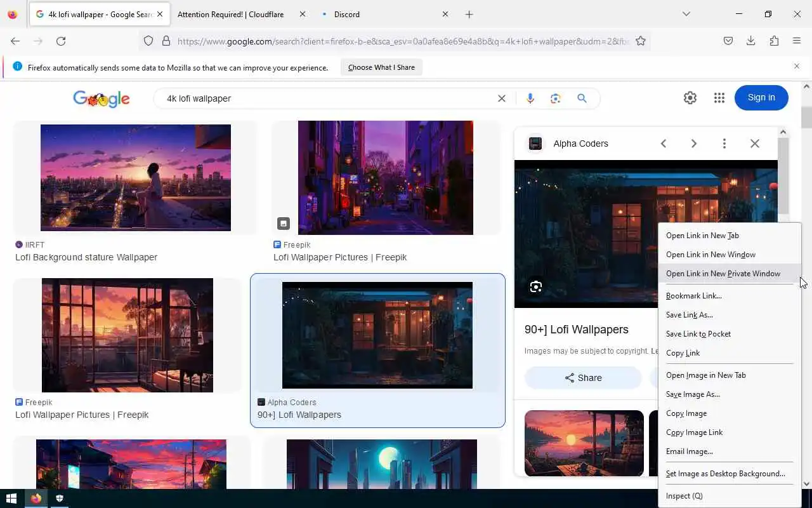Select Inspect (Q) from context menu
This screenshot has height=508, width=812.
point(730,496)
